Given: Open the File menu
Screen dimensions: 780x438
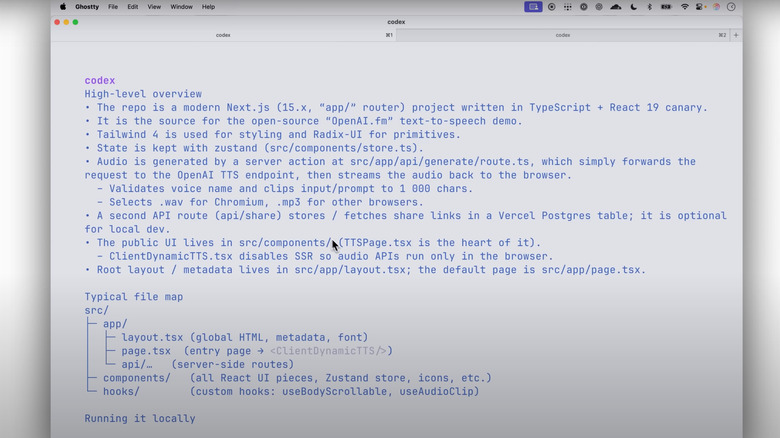Looking at the screenshot, I should point(113,7).
